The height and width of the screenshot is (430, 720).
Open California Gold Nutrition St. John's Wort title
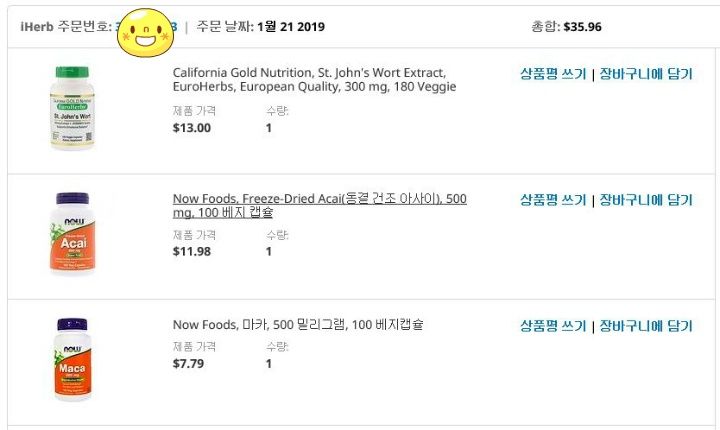pos(315,79)
